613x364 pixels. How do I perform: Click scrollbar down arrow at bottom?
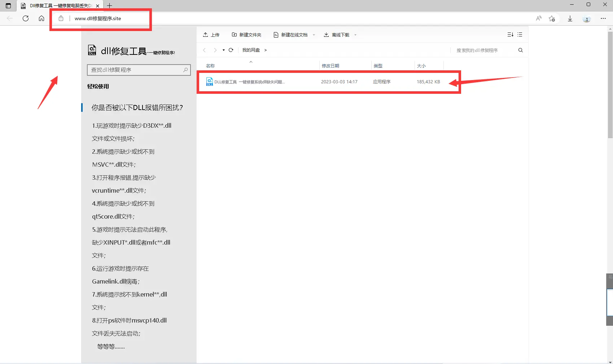pyautogui.click(x=610, y=361)
